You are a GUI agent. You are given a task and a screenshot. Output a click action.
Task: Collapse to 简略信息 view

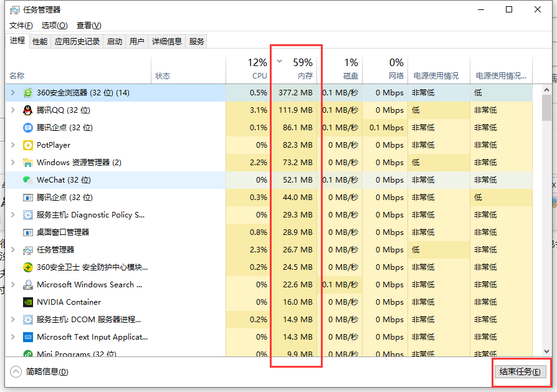coord(40,372)
